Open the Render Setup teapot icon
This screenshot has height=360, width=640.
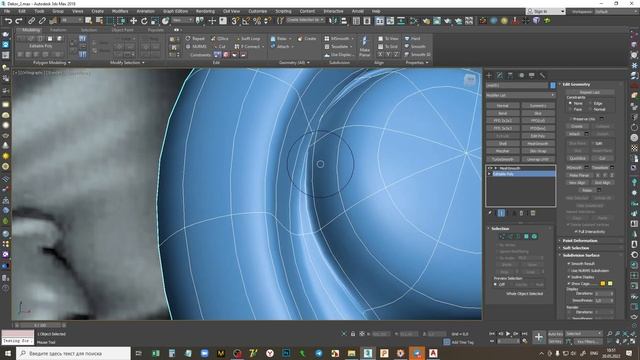click(x=426, y=20)
